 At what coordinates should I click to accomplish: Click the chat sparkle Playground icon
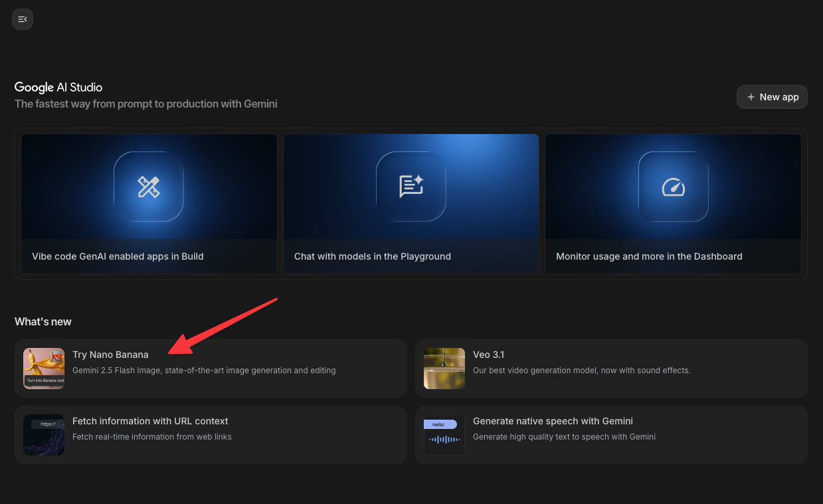pos(411,187)
